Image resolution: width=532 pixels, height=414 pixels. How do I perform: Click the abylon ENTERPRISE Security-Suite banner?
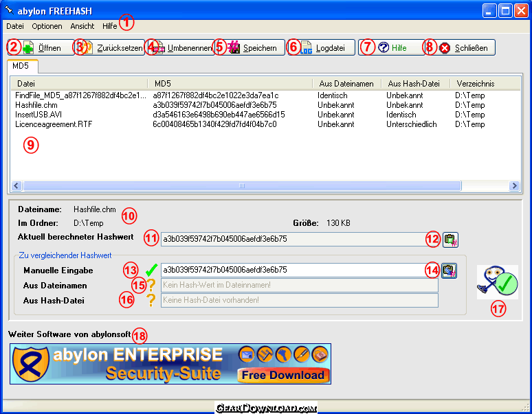point(170,364)
